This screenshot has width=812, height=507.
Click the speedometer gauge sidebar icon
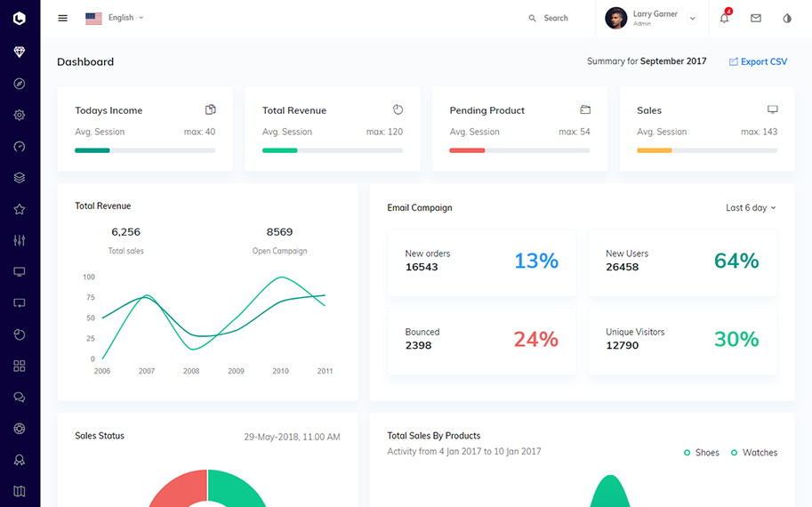(x=20, y=147)
